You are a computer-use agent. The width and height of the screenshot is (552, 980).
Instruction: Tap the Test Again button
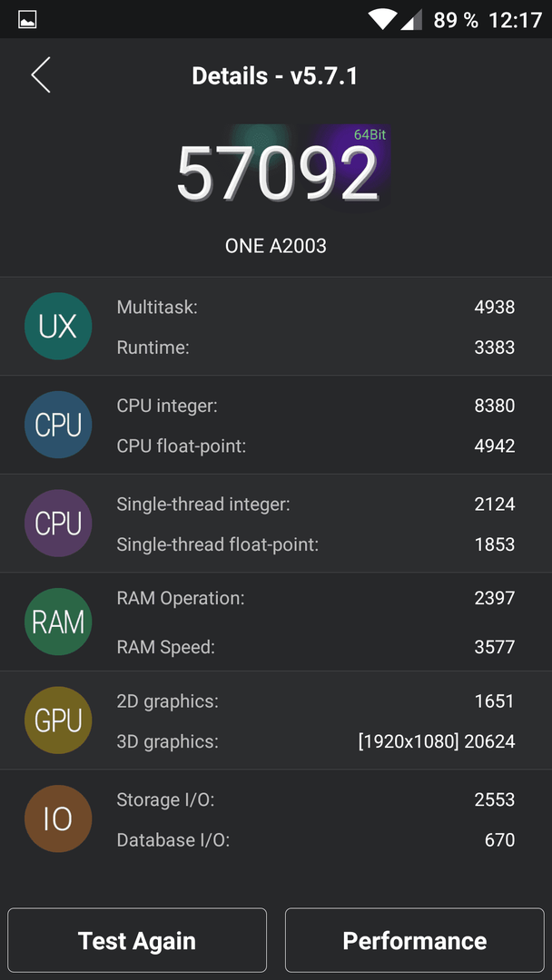pyautogui.click(x=137, y=940)
